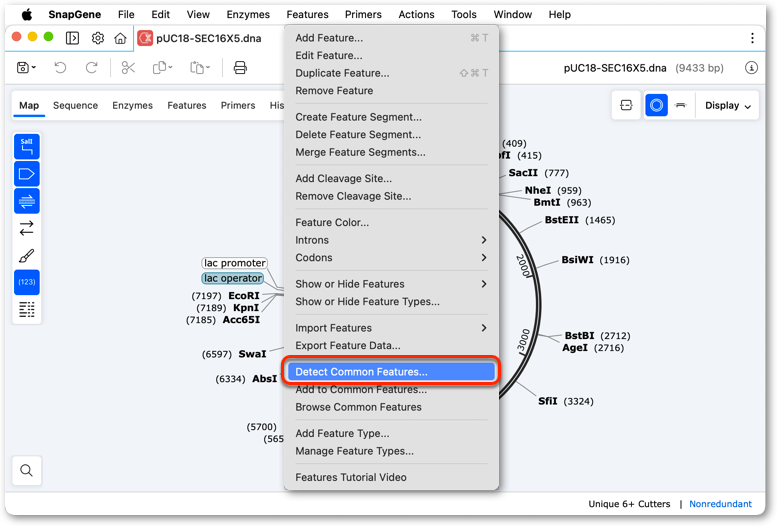The width and height of the screenshot is (777, 526).
Task: Choose Manage Feature Types...
Action: coord(391,451)
